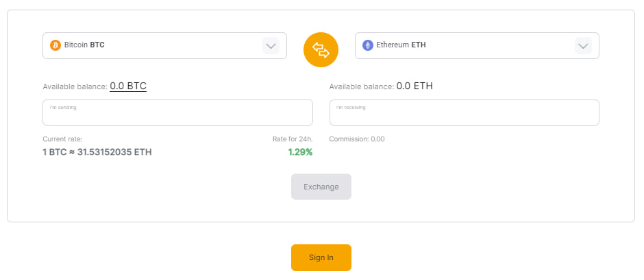644x280 pixels.
Task: Click the orange Bitcoin logo icon
Action: click(x=55, y=45)
